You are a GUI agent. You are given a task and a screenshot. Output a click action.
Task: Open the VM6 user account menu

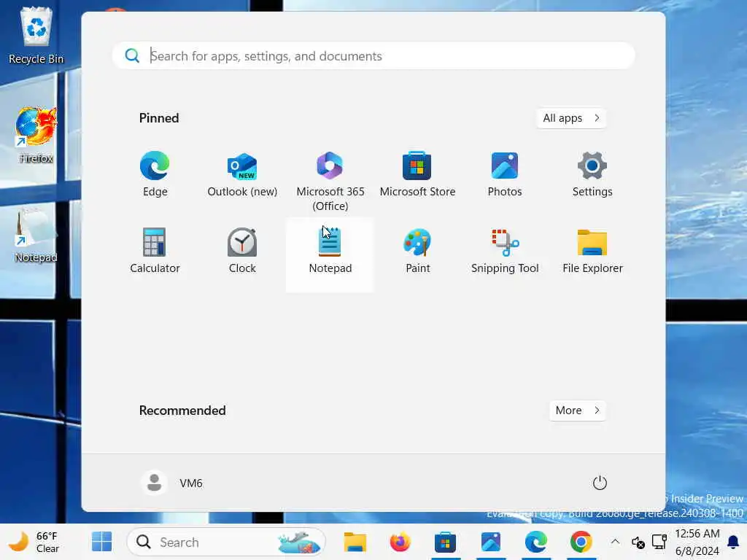click(172, 483)
